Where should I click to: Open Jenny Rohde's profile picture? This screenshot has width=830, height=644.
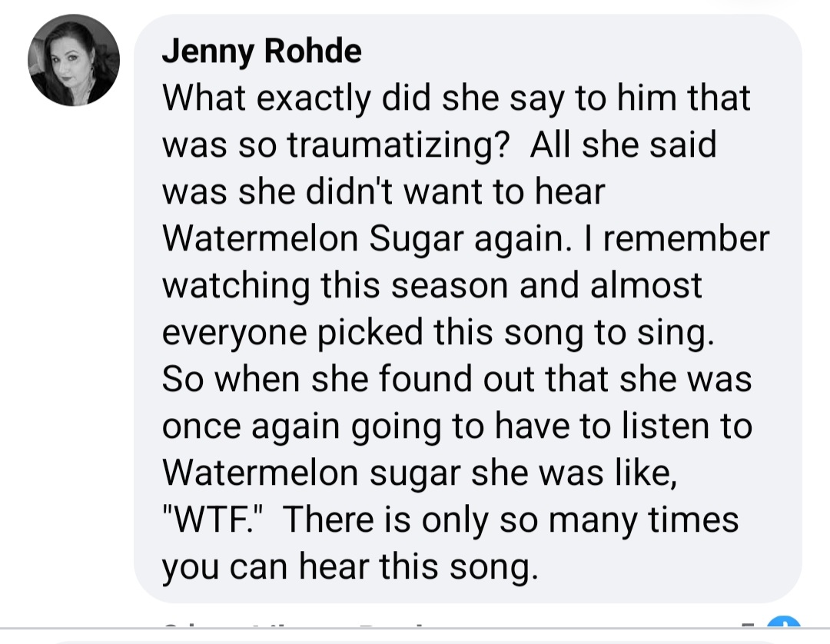click(74, 60)
